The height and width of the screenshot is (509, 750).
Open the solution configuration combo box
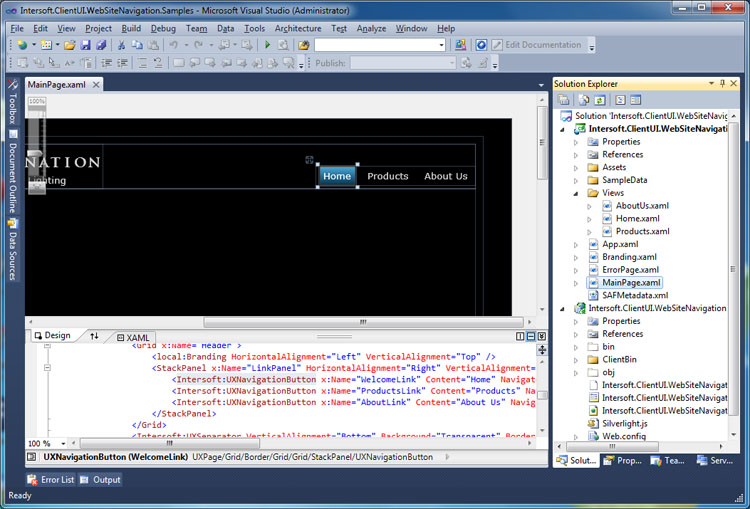380,45
